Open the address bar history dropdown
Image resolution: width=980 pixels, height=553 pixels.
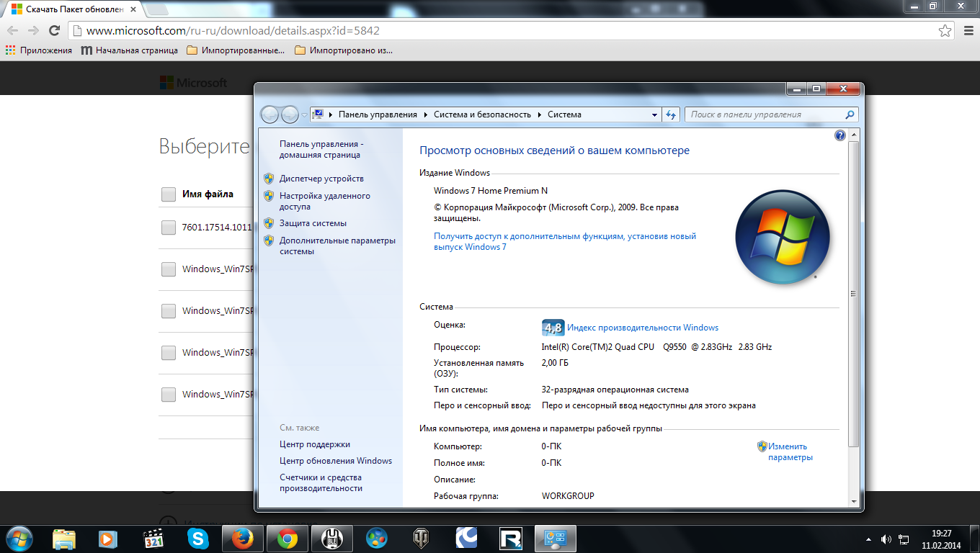(654, 114)
